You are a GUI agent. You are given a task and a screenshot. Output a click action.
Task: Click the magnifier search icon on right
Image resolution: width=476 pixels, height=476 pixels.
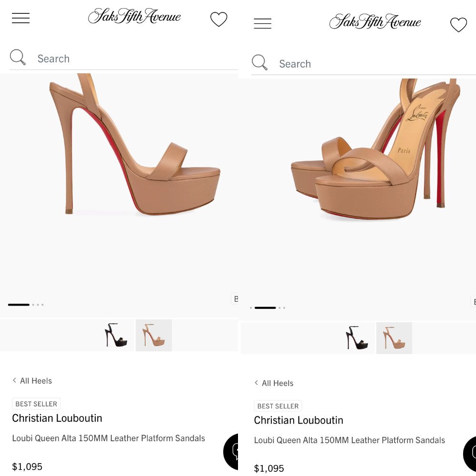click(x=259, y=62)
